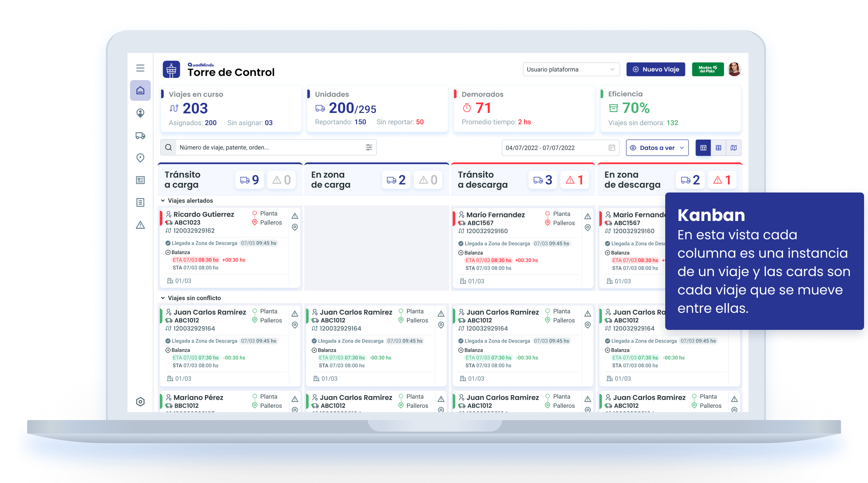Open the settings hexagon sidebar icon

pos(140,402)
